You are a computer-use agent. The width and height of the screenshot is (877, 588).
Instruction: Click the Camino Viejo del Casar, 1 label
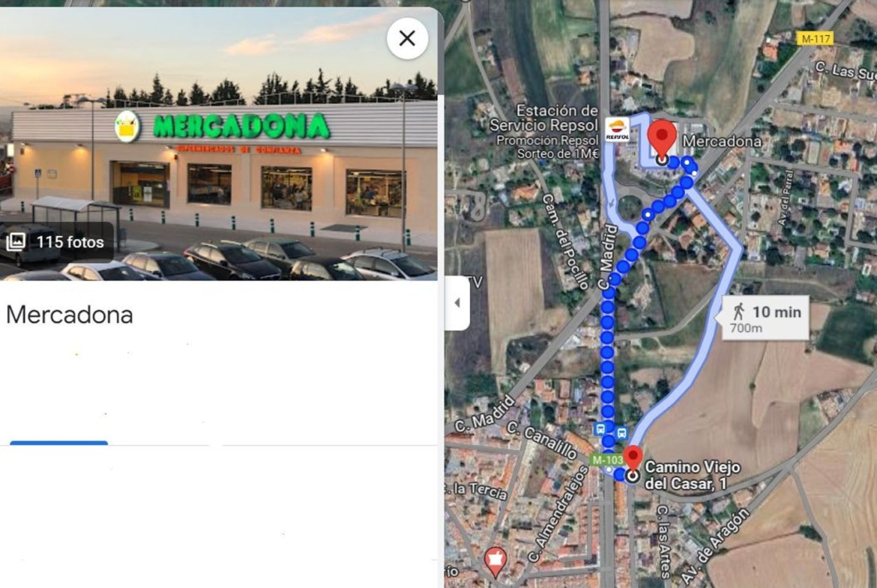[693, 475]
